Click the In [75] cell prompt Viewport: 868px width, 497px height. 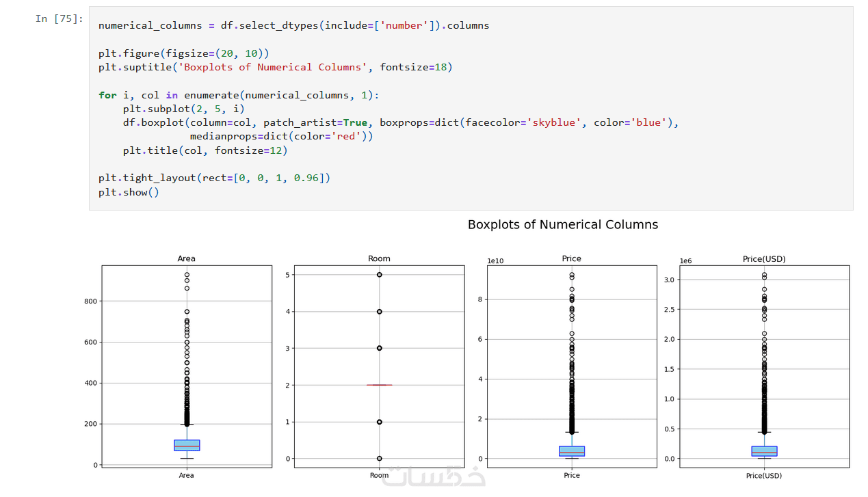[x=60, y=18]
